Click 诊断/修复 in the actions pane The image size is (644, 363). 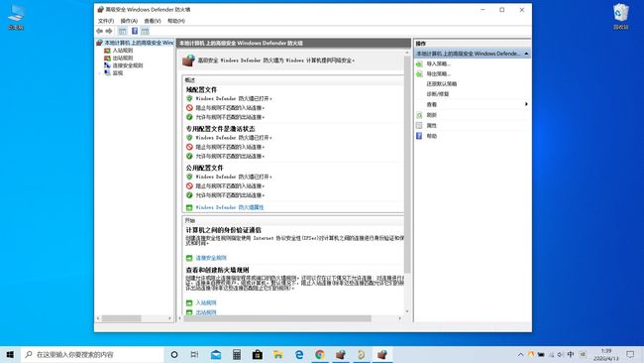[437, 94]
